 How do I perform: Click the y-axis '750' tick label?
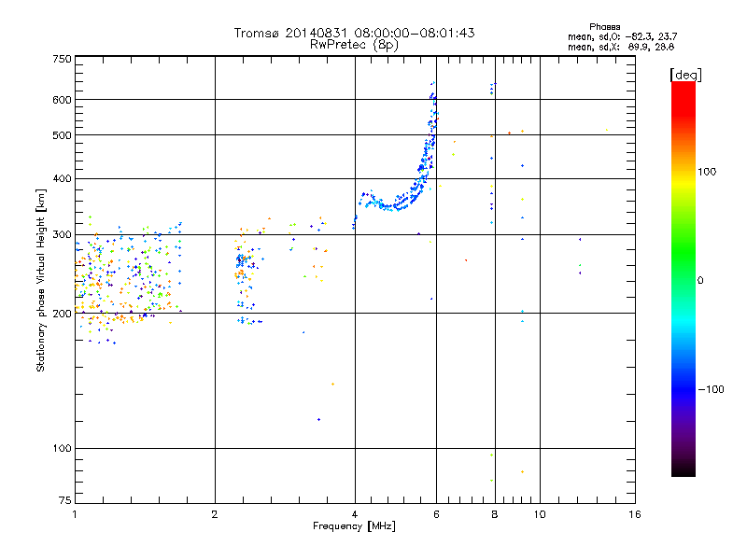[x=62, y=59]
